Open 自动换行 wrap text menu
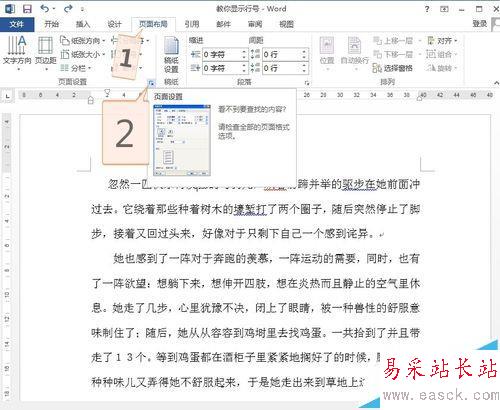This screenshot has width=500, height=410. 355,53
